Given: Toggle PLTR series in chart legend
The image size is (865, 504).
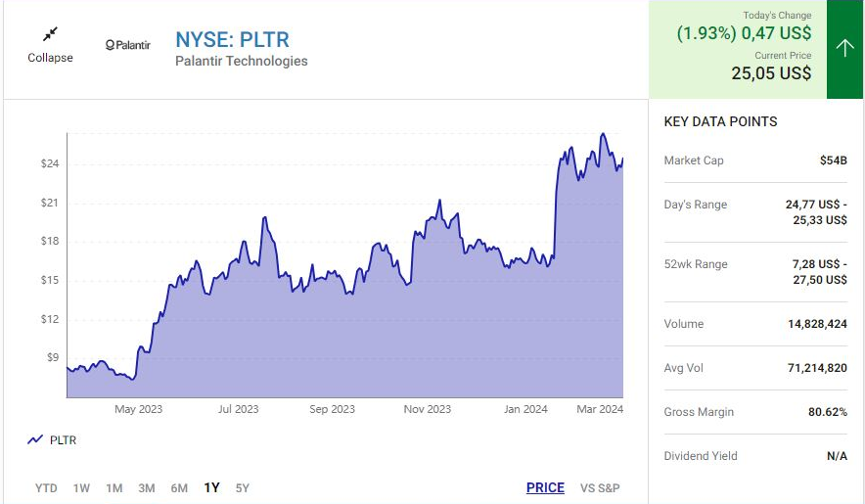Looking at the screenshot, I should [x=63, y=440].
